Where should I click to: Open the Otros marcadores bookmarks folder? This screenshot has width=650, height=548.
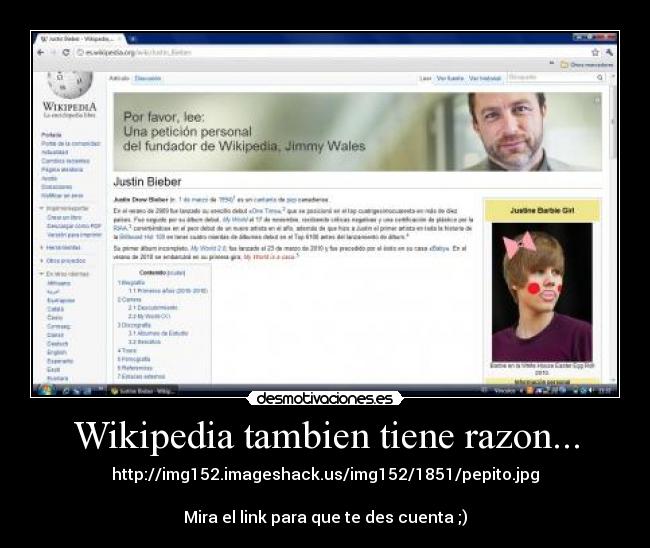(x=587, y=65)
